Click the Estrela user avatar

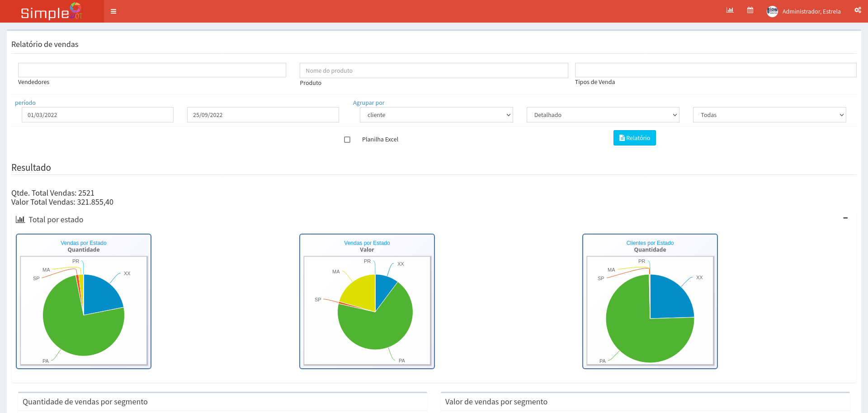point(772,11)
